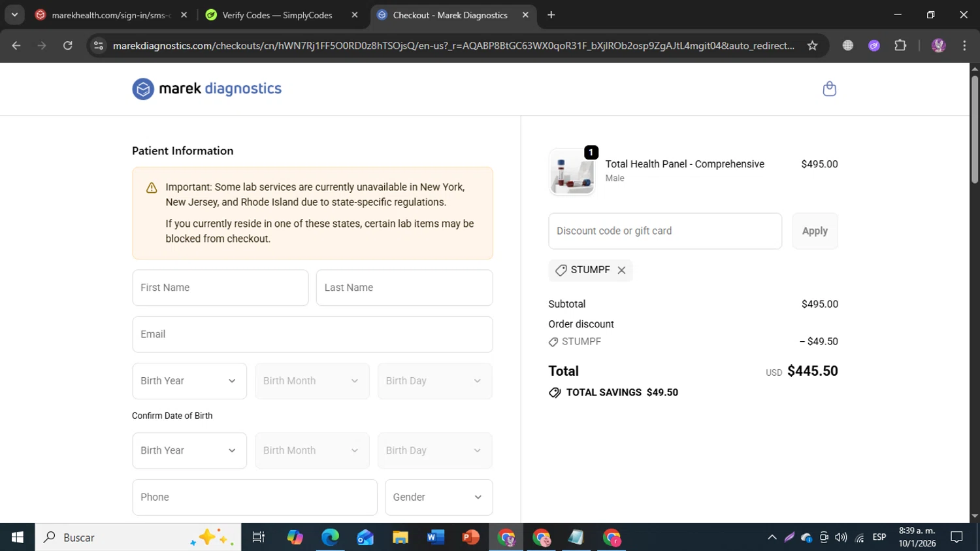Go back to previous page

click(16, 45)
